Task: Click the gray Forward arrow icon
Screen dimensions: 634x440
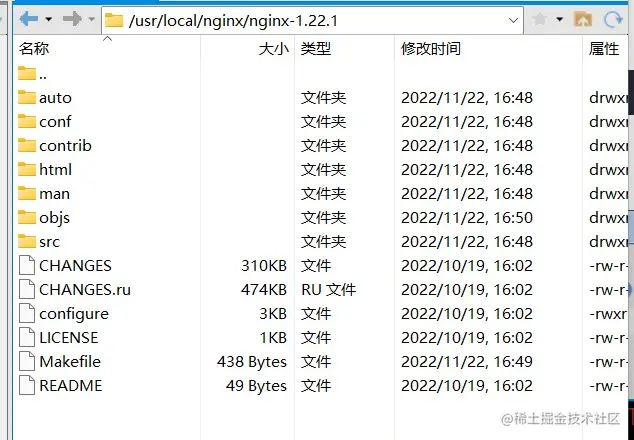Action: [x=72, y=19]
